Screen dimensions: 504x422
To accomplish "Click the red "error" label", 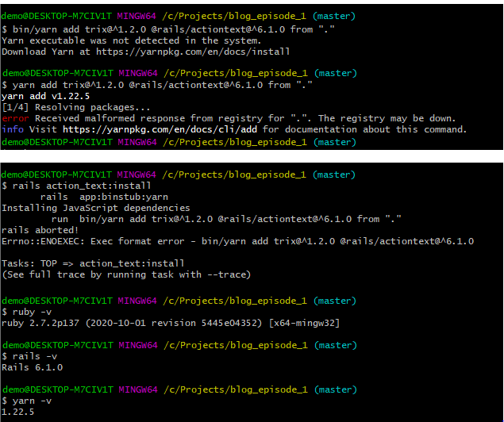I will coord(15,118).
